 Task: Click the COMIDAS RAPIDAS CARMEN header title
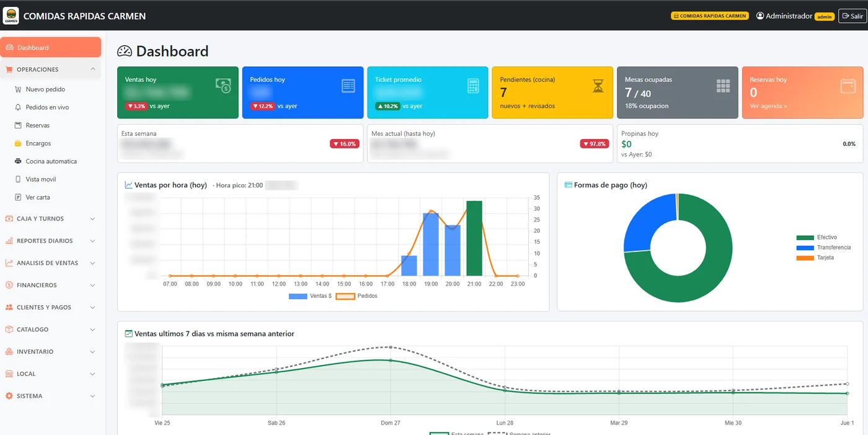pos(84,16)
